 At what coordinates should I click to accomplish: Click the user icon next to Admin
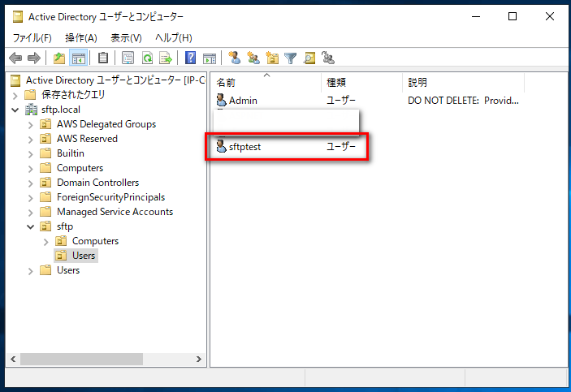point(221,100)
